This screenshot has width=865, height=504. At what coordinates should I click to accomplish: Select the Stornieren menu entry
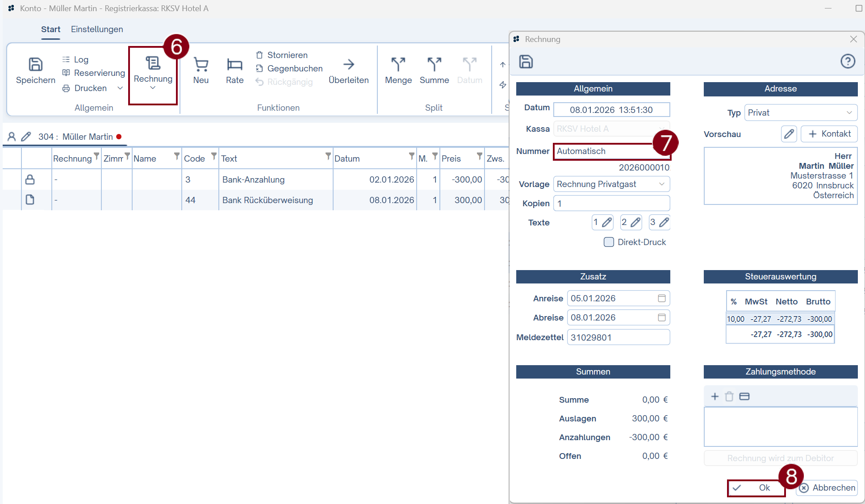coord(287,55)
